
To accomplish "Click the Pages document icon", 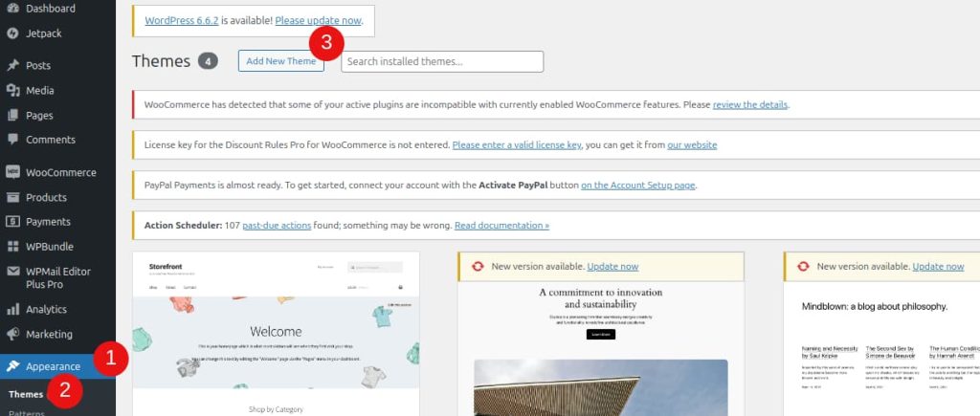I will [x=12, y=116].
